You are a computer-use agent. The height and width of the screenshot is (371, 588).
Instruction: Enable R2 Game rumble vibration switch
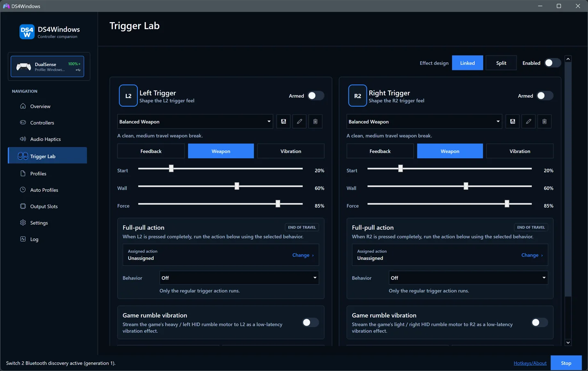[540, 323]
